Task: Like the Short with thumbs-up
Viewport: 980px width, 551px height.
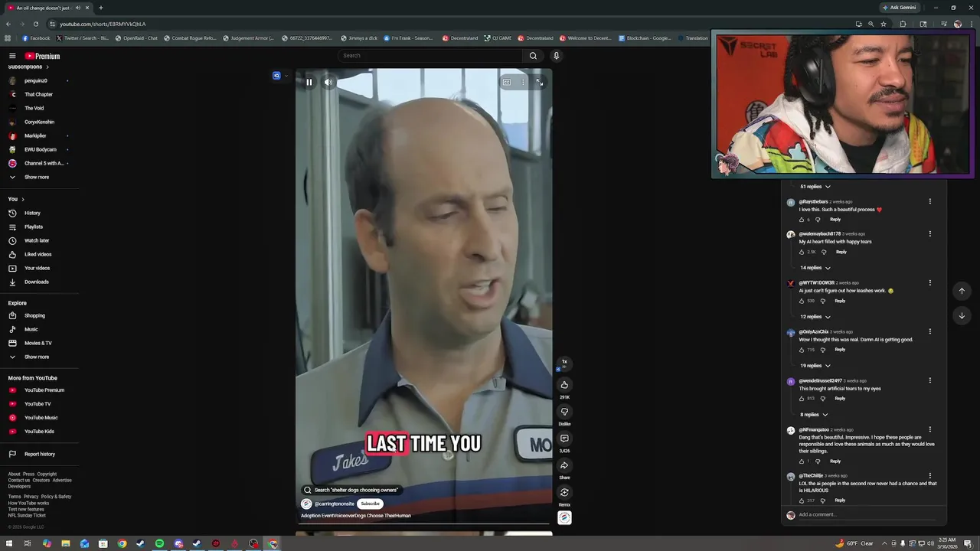Action: 564,385
